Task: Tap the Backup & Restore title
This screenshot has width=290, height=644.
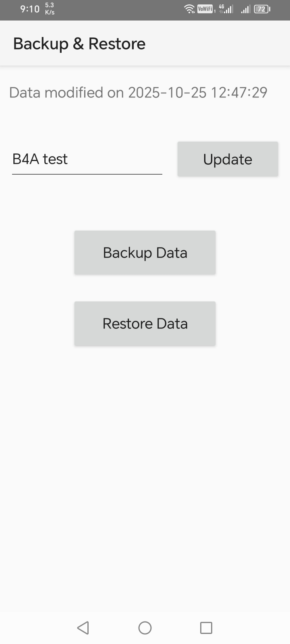Action: 79,43
